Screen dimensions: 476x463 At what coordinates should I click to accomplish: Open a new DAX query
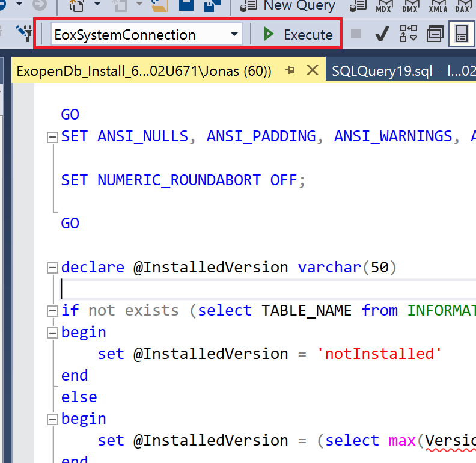[x=463, y=6]
